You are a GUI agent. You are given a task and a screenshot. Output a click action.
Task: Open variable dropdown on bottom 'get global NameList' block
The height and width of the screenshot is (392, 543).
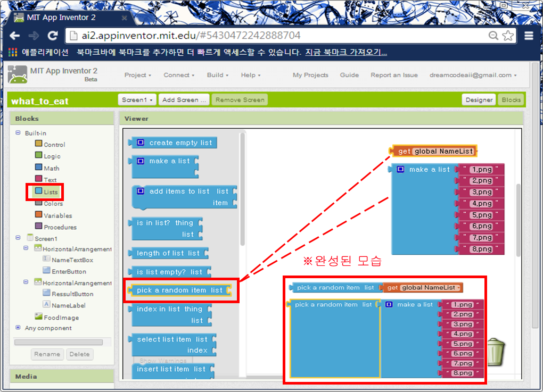[458, 288]
